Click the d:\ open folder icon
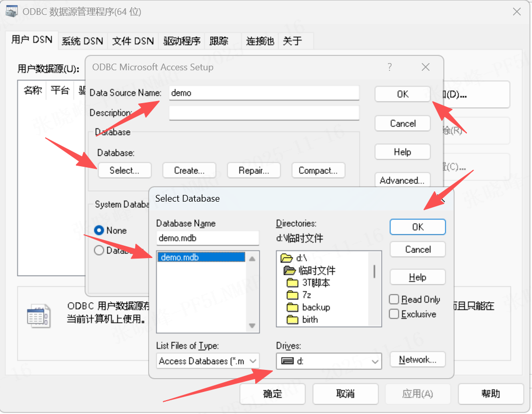Viewport: 532px width, 414px height. tap(287, 258)
